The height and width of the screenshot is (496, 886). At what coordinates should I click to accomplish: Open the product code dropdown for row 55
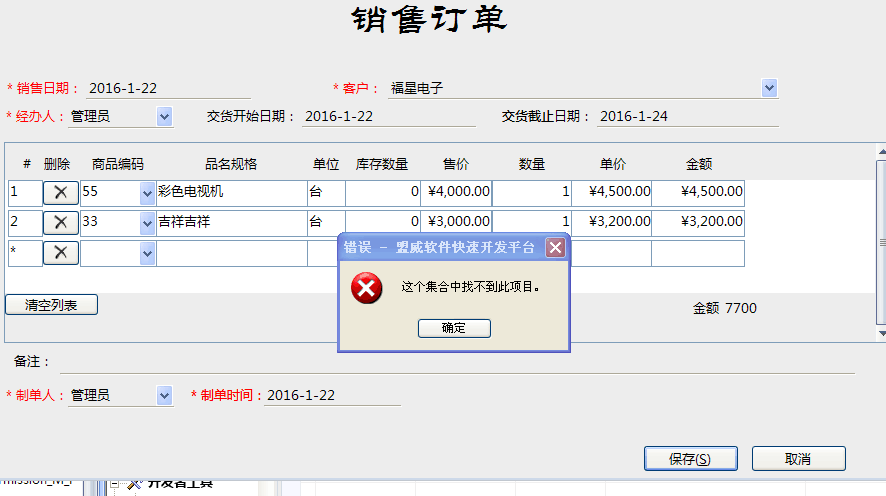click(x=148, y=192)
